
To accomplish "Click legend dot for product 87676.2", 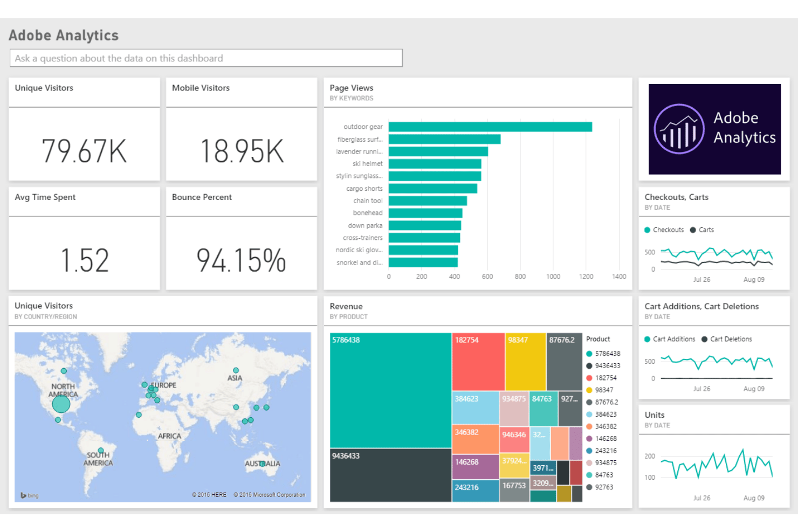I will pyautogui.click(x=589, y=403).
